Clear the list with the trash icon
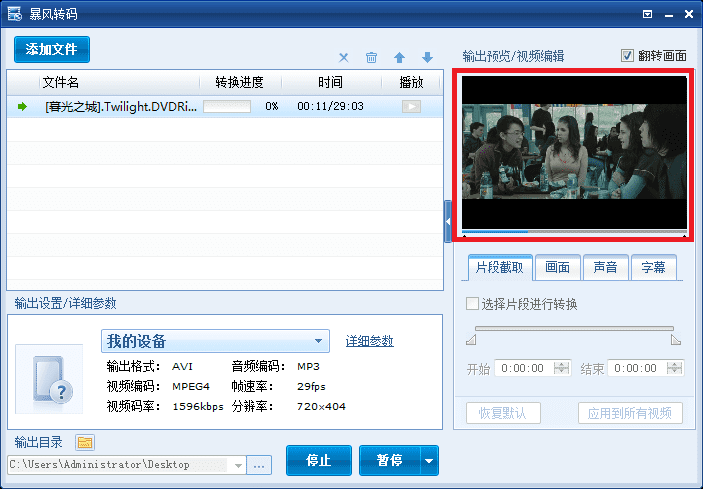Viewport: 703px width, 489px height. (x=371, y=57)
